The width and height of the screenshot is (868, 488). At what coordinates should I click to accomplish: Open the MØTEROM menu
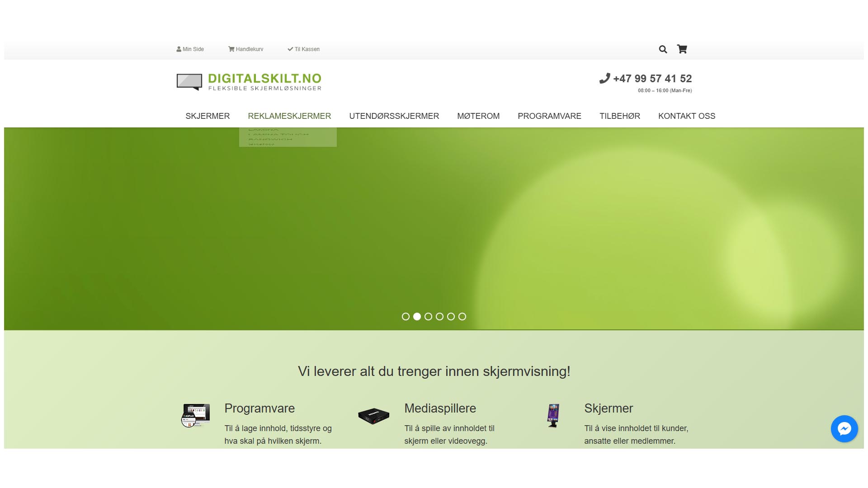(478, 116)
